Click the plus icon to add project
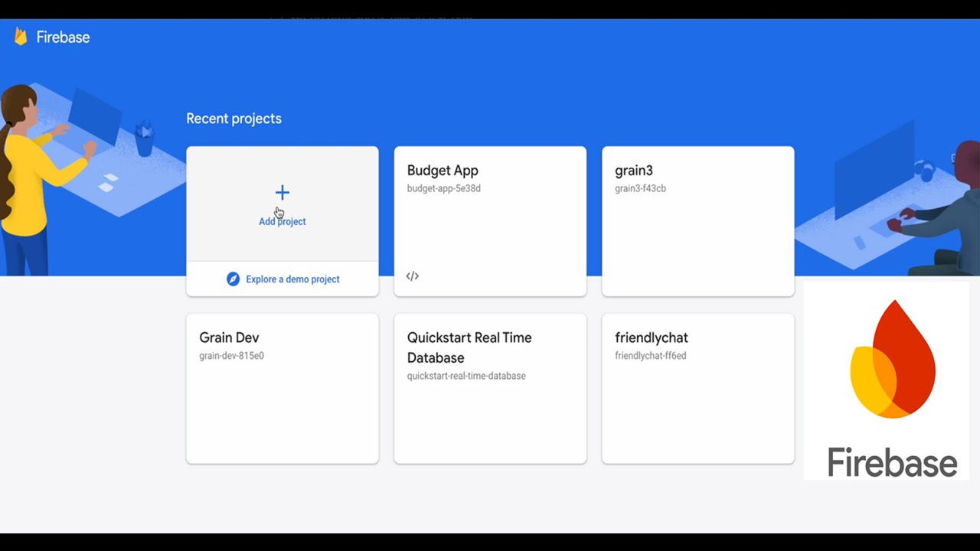980x551 pixels. click(283, 192)
